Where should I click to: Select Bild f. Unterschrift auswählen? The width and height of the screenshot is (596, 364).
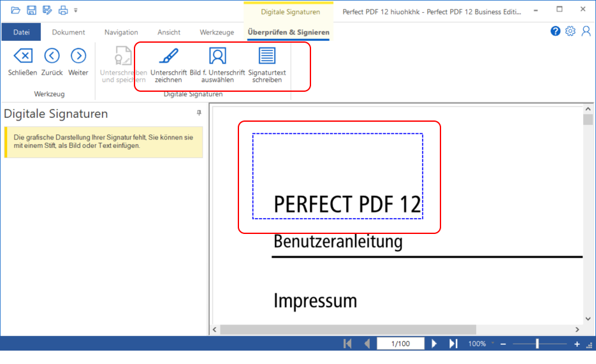pos(217,64)
